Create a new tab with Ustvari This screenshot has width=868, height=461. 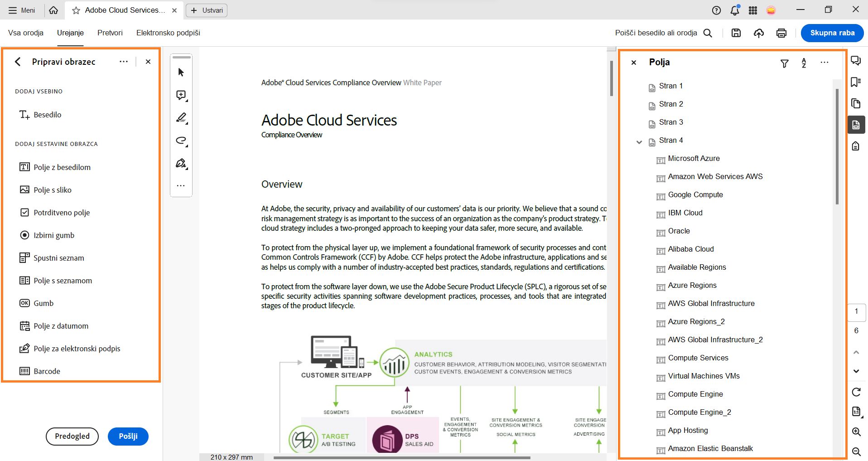[x=207, y=10]
